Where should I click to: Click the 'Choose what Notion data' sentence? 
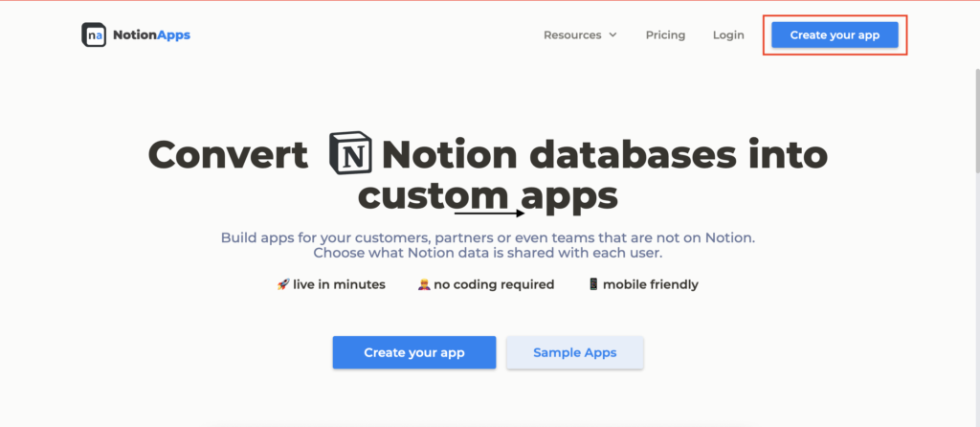click(x=489, y=254)
